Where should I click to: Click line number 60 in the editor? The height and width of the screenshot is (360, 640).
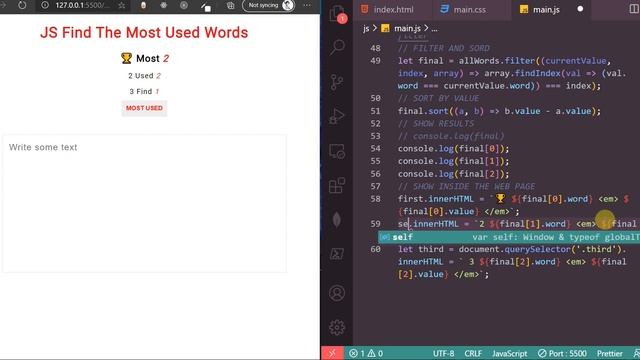(x=375, y=249)
